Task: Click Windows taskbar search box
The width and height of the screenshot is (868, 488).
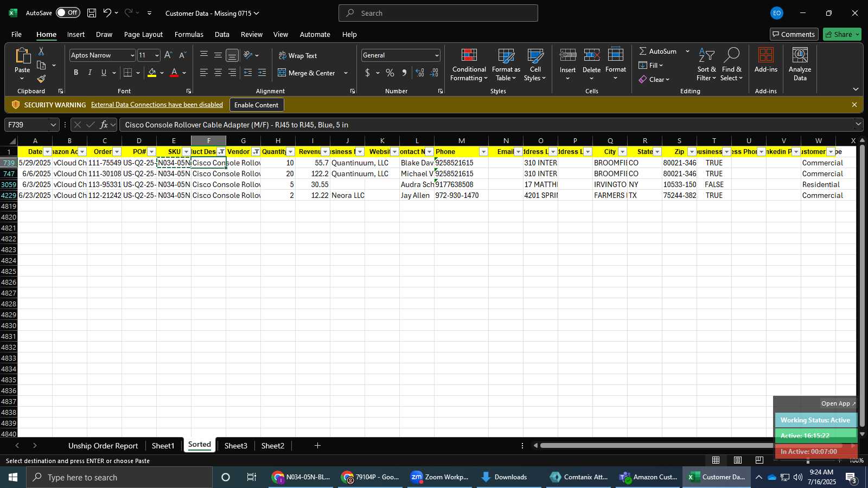Action: pos(119,477)
